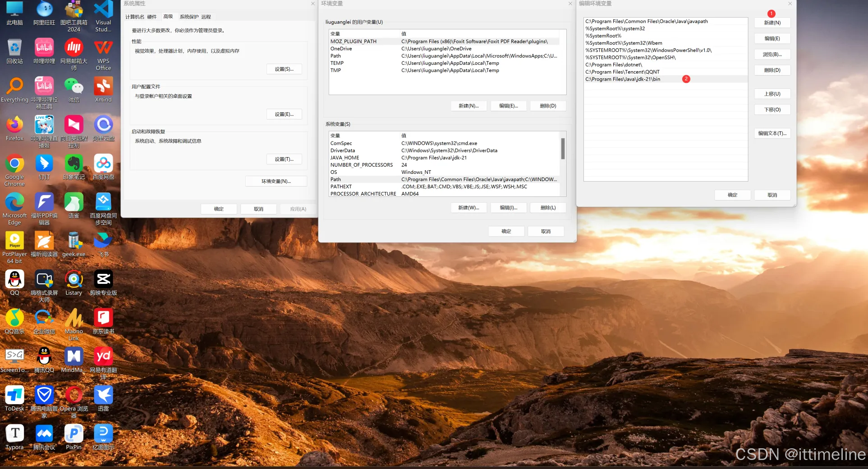Select %SYSTEMROOT%\System32\OpenSSH\ entry

pyautogui.click(x=666, y=58)
